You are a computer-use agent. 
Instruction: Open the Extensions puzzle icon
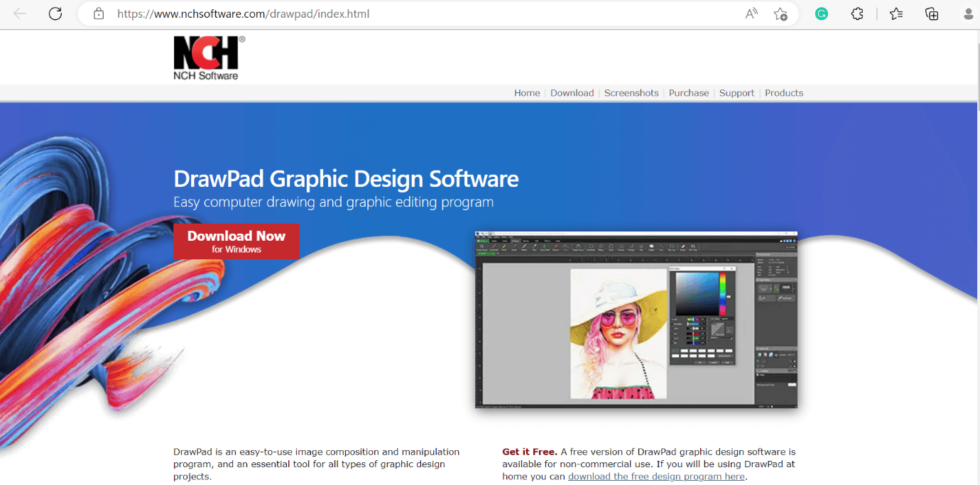(858, 13)
